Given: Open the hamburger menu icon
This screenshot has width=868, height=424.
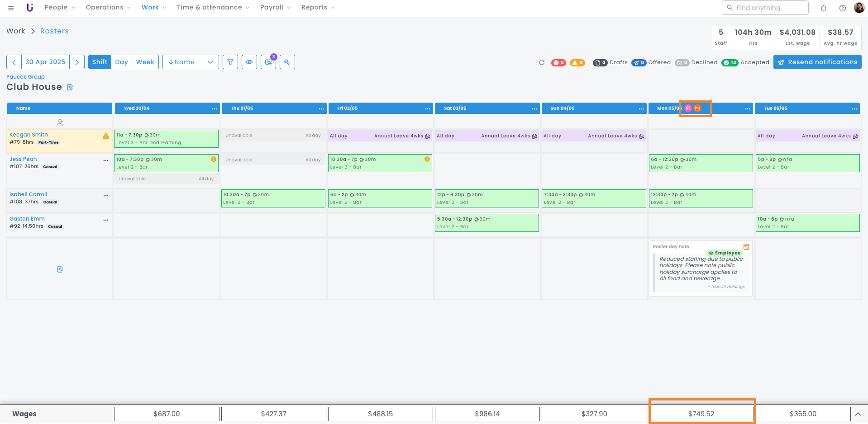Looking at the screenshot, I should click(11, 8).
